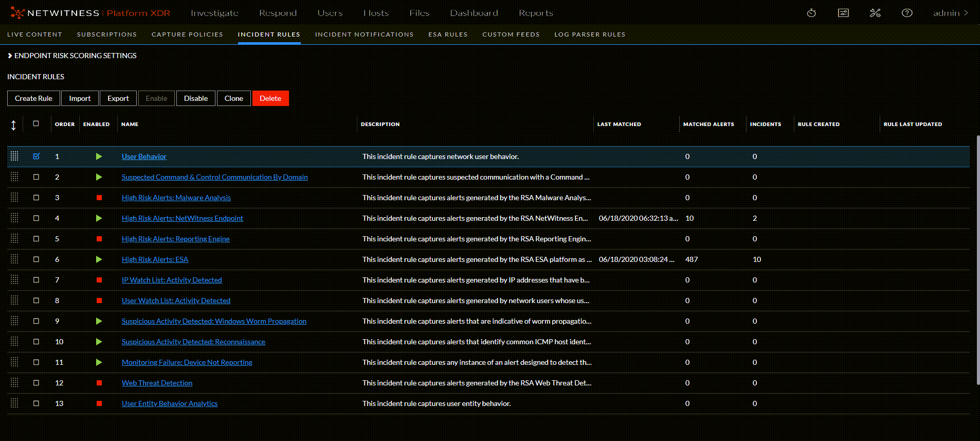Click enabled green arrow for User Behavior
Image resolution: width=980 pixels, height=441 pixels.
pyautogui.click(x=99, y=156)
